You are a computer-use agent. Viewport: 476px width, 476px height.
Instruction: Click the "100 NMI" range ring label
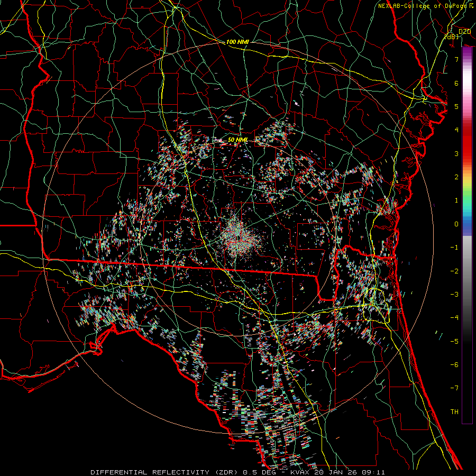pyautogui.click(x=237, y=42)
